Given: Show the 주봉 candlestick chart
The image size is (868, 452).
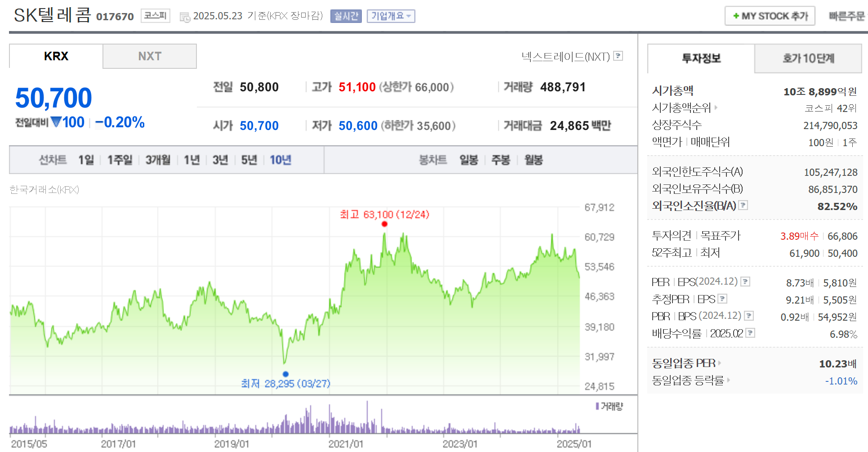Looking at the screenshot, I should coord(500,160).
